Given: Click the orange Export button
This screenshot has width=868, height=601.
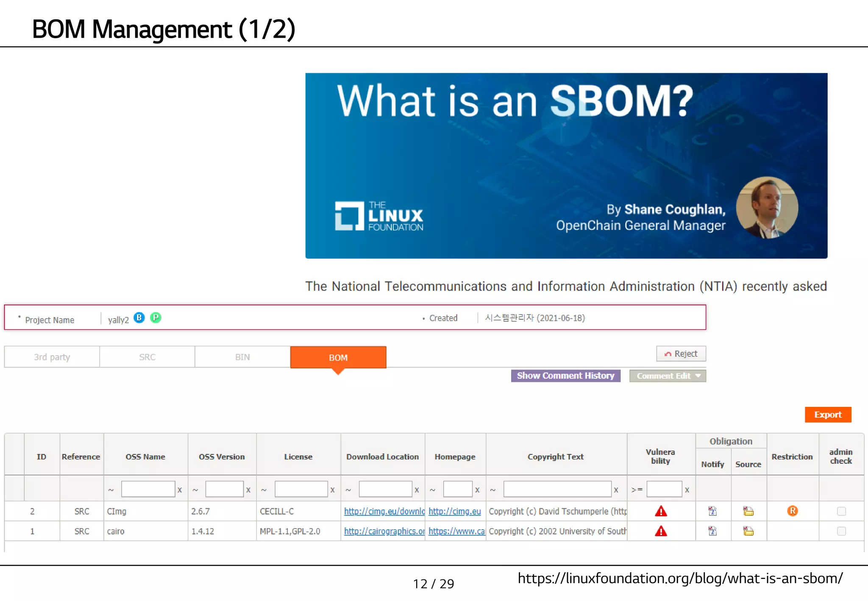Looking at the screenshot, I should click(828, 415).
